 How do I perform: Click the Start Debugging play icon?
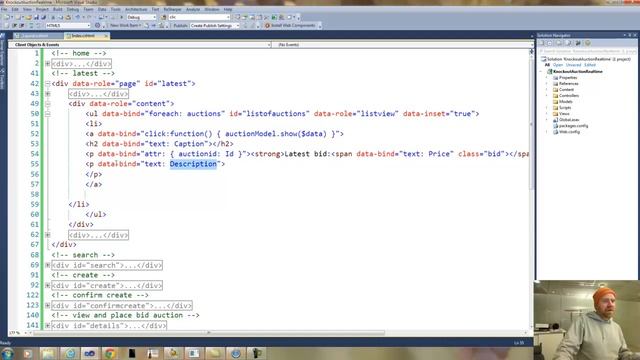(121, 17)
